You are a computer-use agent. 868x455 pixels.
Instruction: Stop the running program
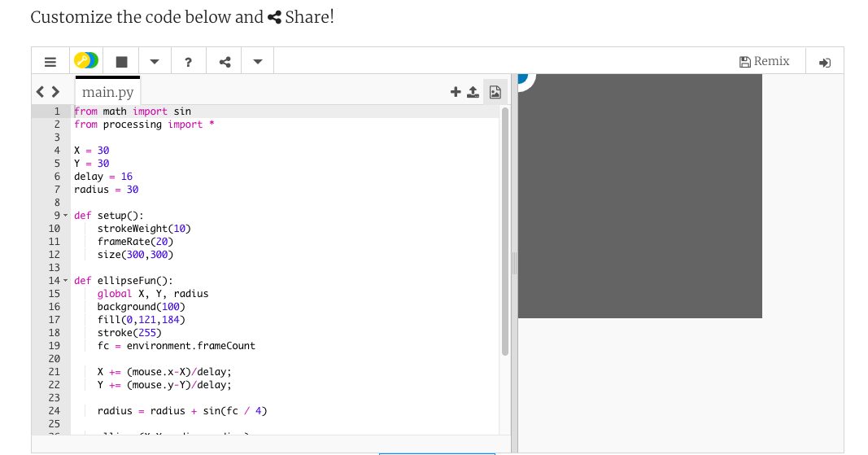tap(122, 62)
